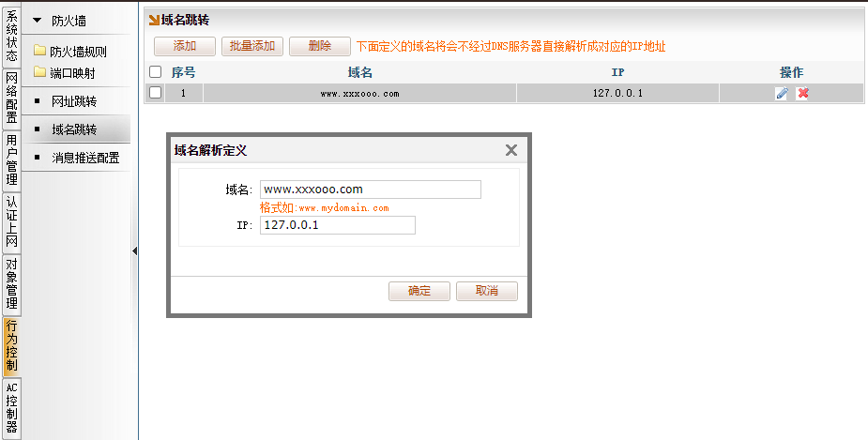Select the 网址跳转 menu item
Screen dimensions: 868x440
pyautogui.click(x=74, y=101)
